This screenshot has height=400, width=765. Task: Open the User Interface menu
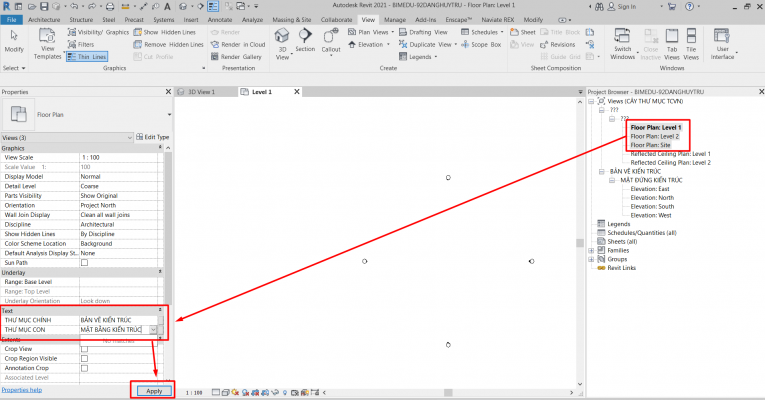[722, 48]
